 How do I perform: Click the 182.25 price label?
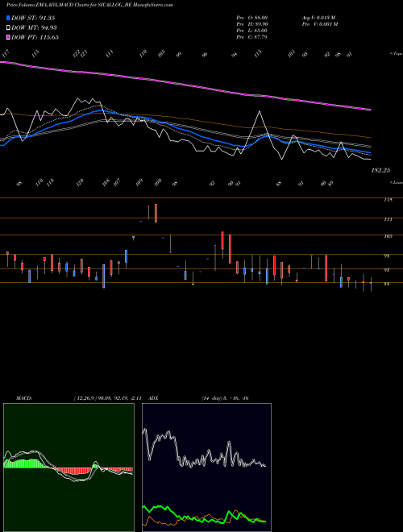coord(380,171)
